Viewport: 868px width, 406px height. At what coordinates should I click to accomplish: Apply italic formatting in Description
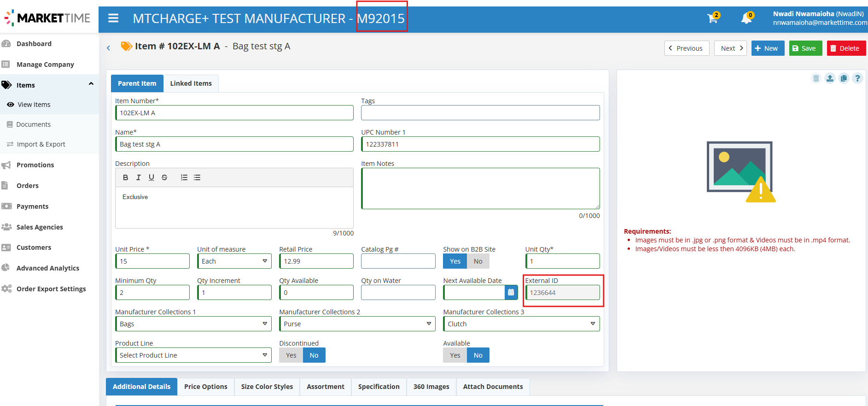click(138, 177)
